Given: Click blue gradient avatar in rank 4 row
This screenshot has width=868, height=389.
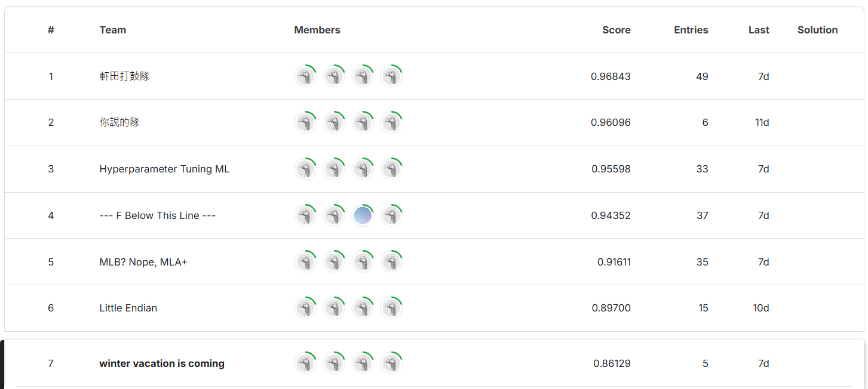Looking at the screenshot, I should coord(363,216).
